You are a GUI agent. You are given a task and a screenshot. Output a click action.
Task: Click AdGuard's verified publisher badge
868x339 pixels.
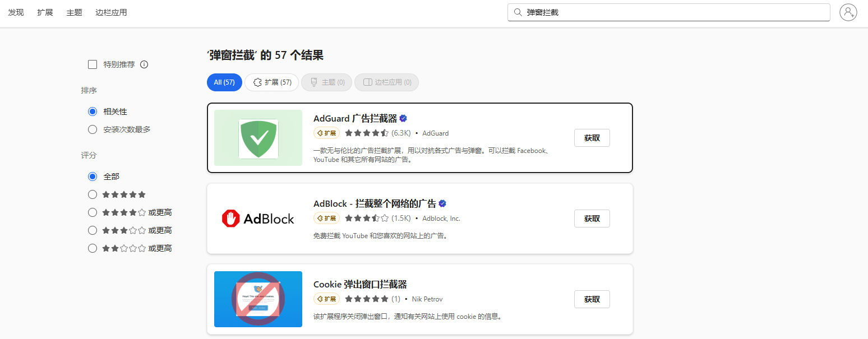tap(404, 118)
